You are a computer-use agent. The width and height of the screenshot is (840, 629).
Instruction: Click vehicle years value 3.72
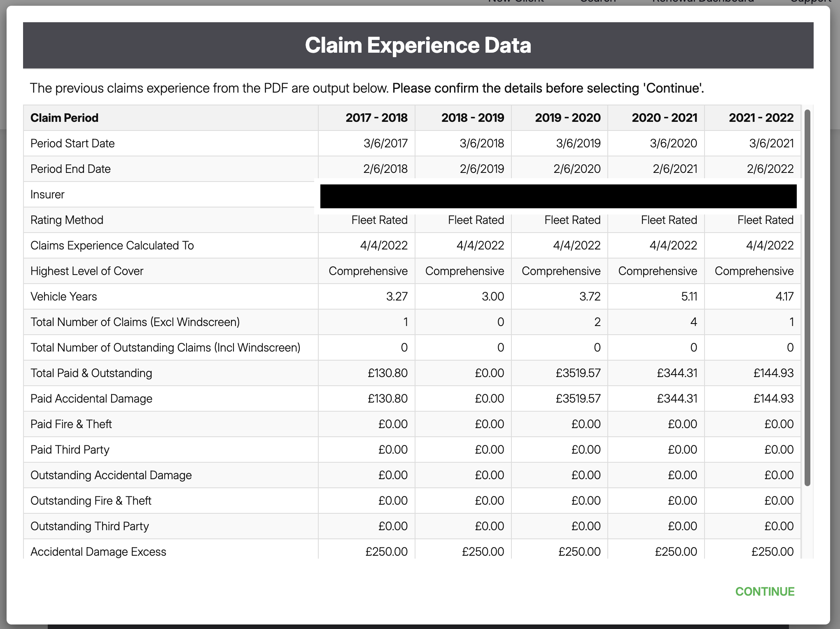tap(590, 296)
